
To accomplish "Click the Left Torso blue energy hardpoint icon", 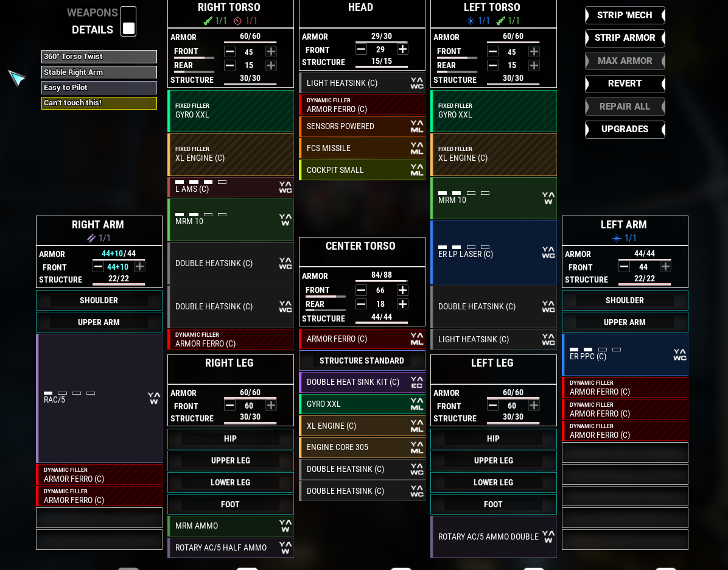I will pyautogui.click(x=471, y=21).
